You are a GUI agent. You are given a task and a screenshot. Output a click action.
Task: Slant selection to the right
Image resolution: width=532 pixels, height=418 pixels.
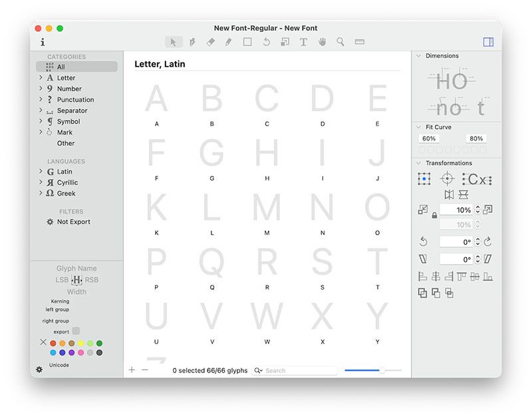[487, 259]
